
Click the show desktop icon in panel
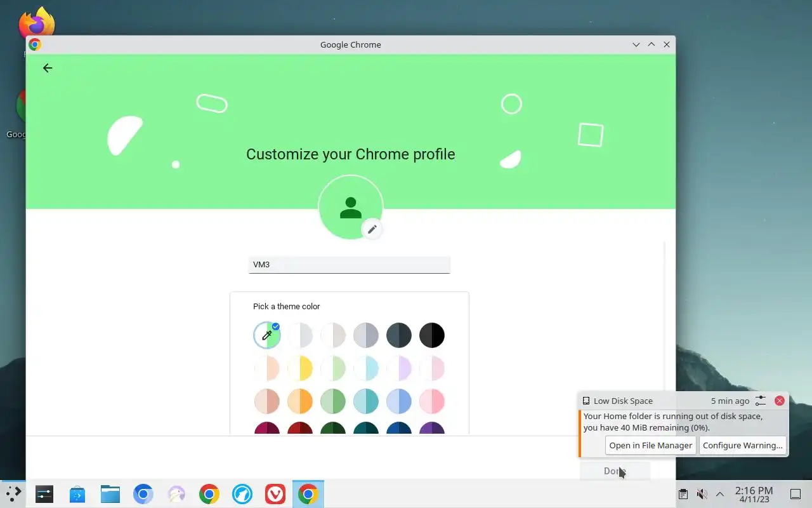pyautogui.click(x=795, y=494)
